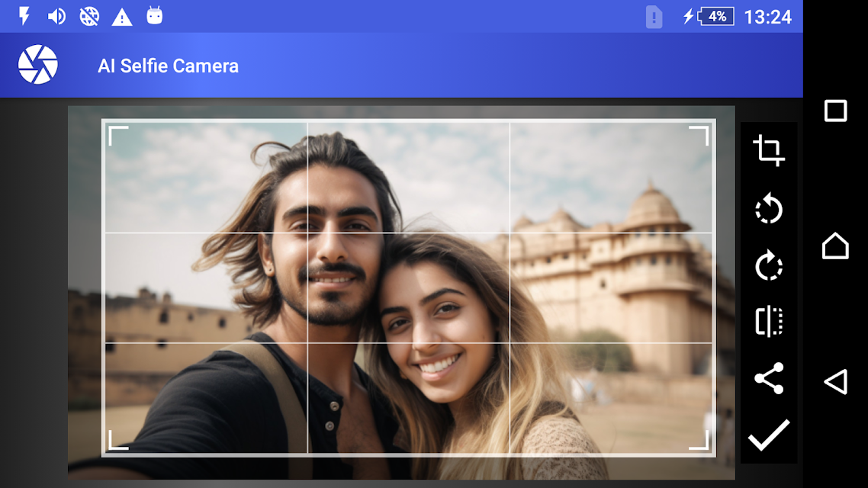
Task: Open Android recent apps square button
Action: (x=835, y=111)
